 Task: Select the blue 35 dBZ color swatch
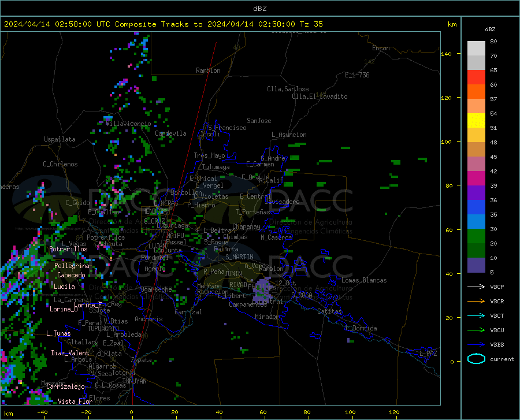[x=476, y=207]
